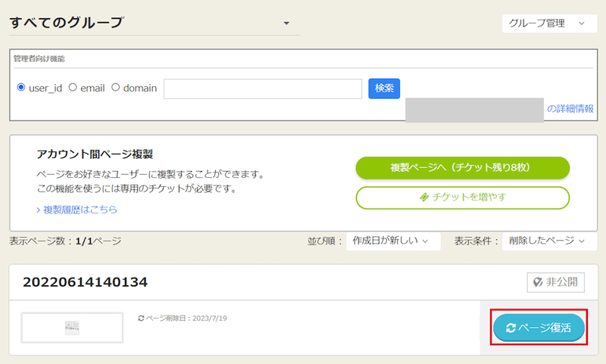This screenshot has height=364, width=606.
Task: Click the green 複製ページへ button
Action: [462, 167]
